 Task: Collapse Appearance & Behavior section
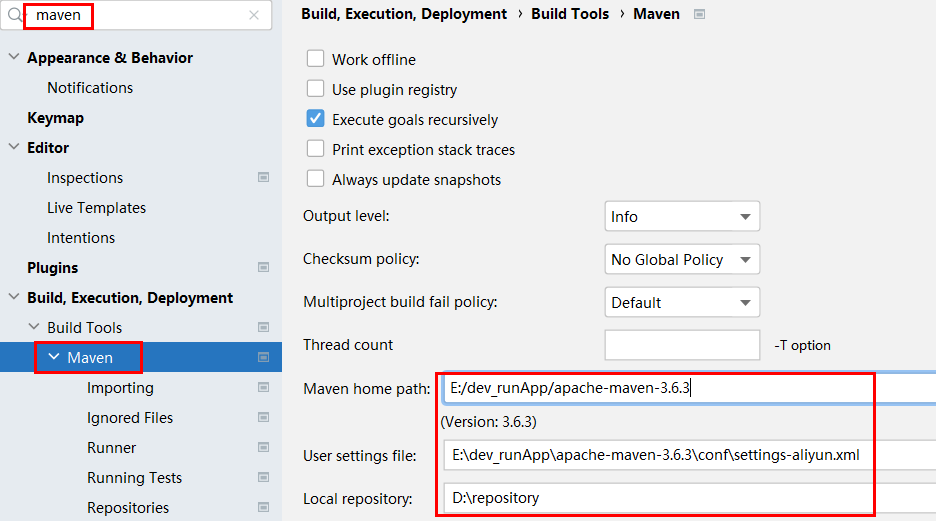click(14, 57)
